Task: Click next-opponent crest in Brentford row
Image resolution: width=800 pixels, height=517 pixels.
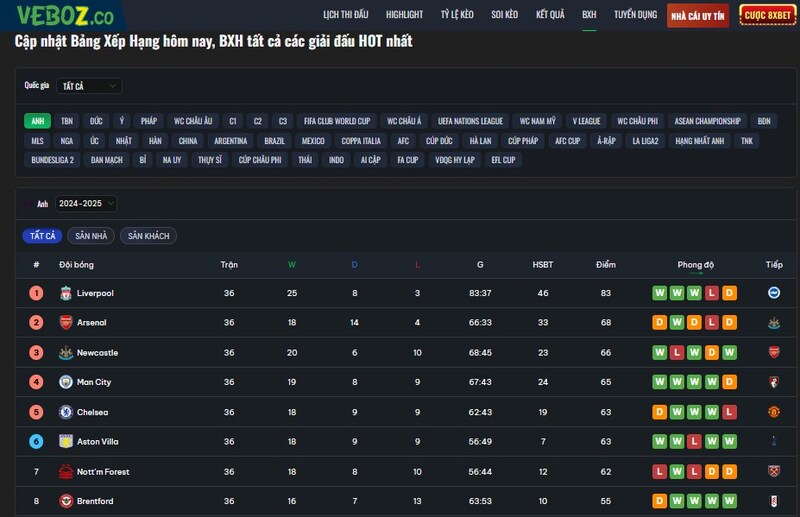Action: (x=774, y=501)
